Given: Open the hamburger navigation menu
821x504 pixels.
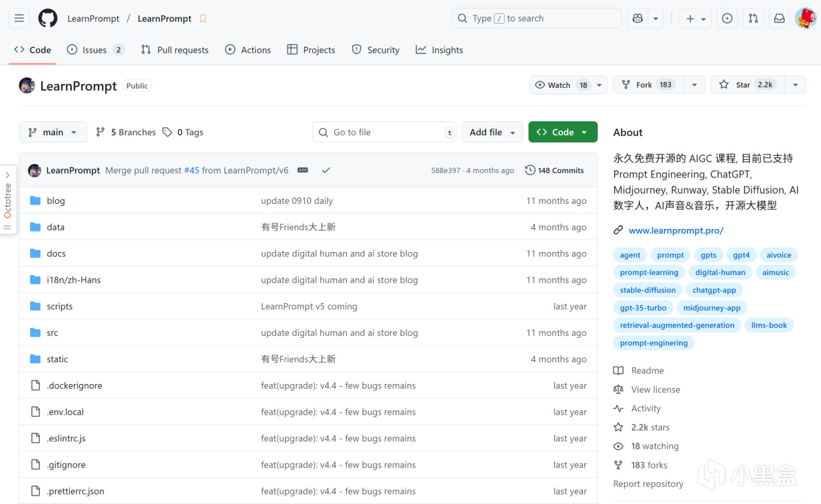Looking at the screenshot, I should [x=19, y=19].
